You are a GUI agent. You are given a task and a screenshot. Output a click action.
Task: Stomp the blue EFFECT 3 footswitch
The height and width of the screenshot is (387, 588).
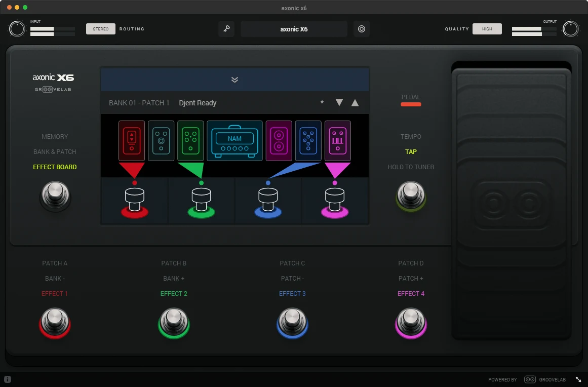[x=292, y=323]
